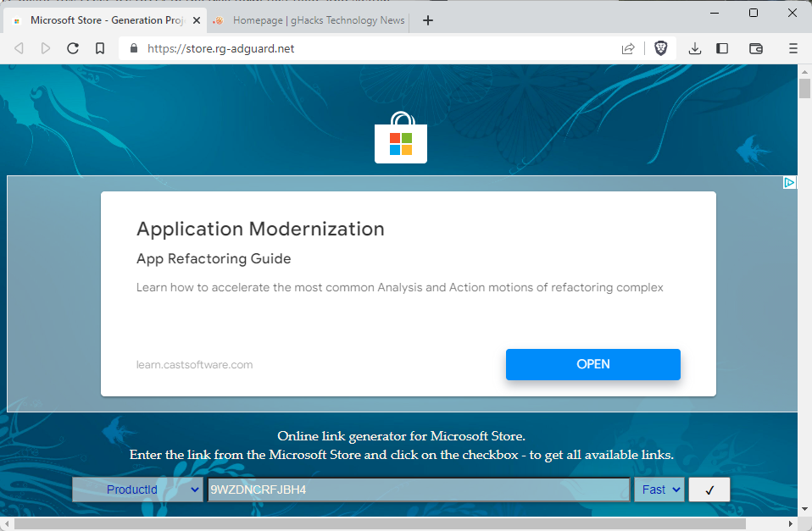Open the Brave Wallet
Screen dimensions: 812x531
[x=755, y=48]
